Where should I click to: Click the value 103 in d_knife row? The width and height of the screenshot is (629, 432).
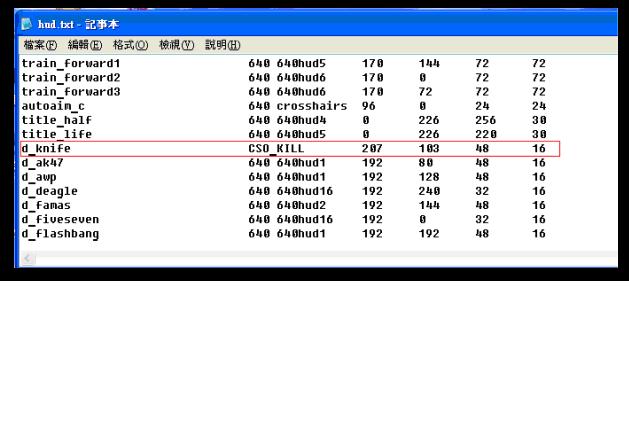click(x=429, y=148)
